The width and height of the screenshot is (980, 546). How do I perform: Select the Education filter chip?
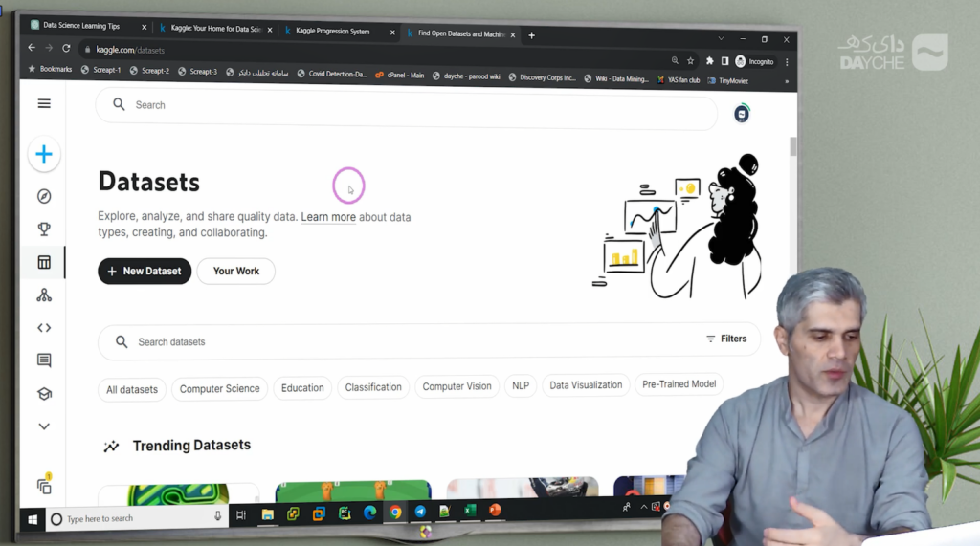tap(302, 388)
